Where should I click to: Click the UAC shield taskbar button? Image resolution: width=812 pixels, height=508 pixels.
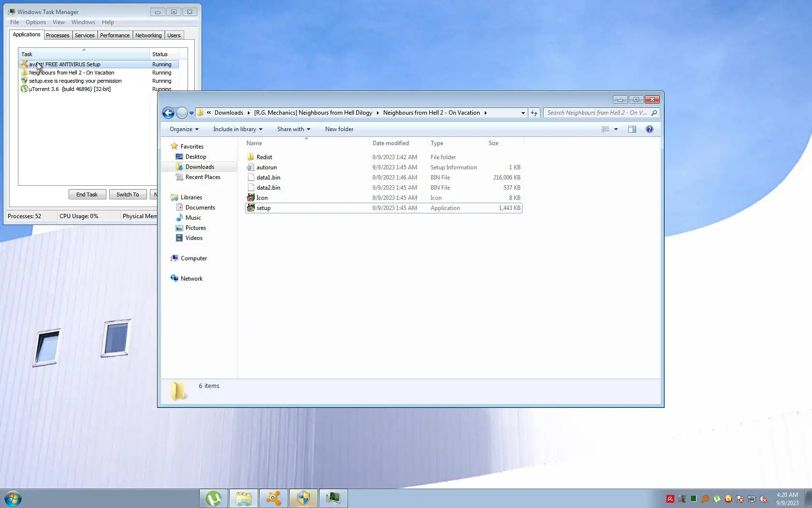(x=304, y=498)
